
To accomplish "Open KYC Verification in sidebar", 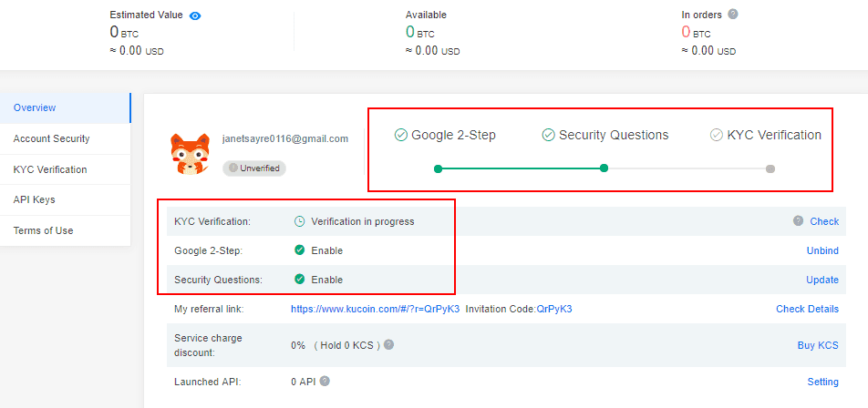I will click(50, 169).
